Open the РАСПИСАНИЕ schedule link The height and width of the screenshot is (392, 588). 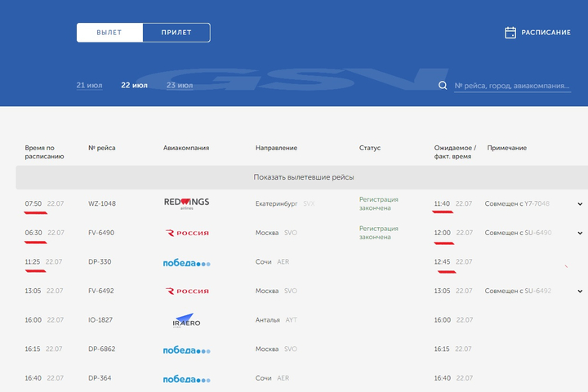pyautogui.click(x=546, y=33)
